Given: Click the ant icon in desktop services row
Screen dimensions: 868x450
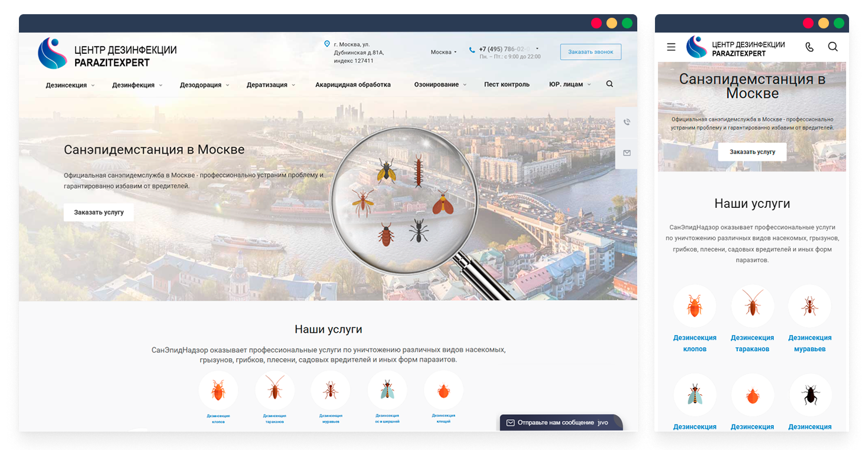Looking at the screenshot, I should (x=331, y=390).
